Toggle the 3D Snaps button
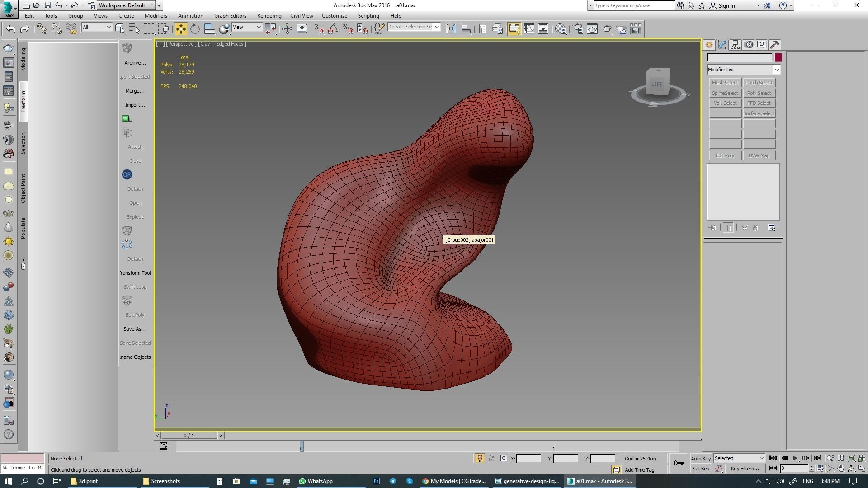Viewport: 868px width, 488px height. coord(319,29)
